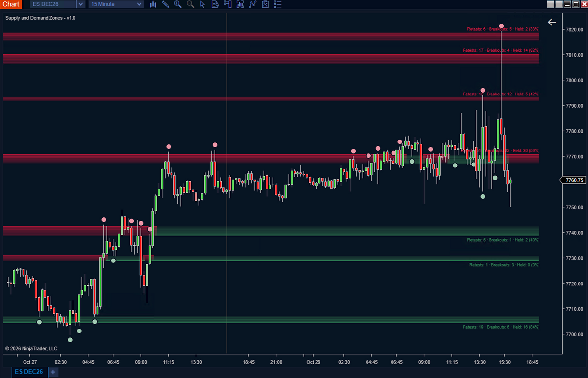This screenshot has width=588, height=378.
Task: Select the ES DEC26 bottom tab
Action: [29, 372]
